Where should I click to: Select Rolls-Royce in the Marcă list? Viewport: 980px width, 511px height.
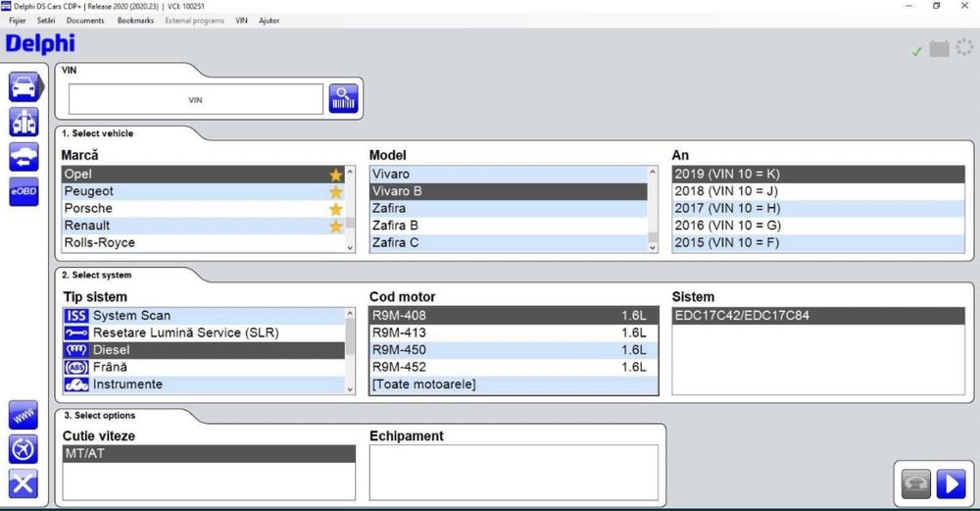203,242
